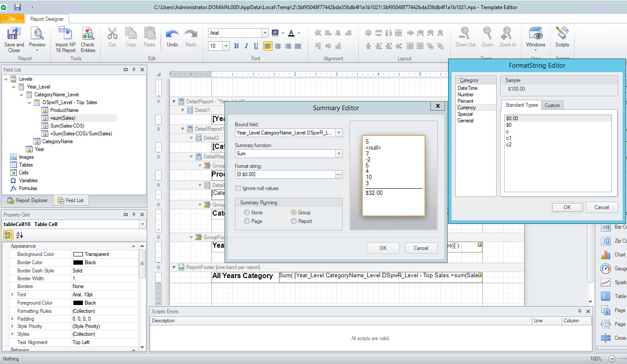Click the Undo arrow icon
The image size is (627, 364).
pyautogui.click(x=172, y=35)
